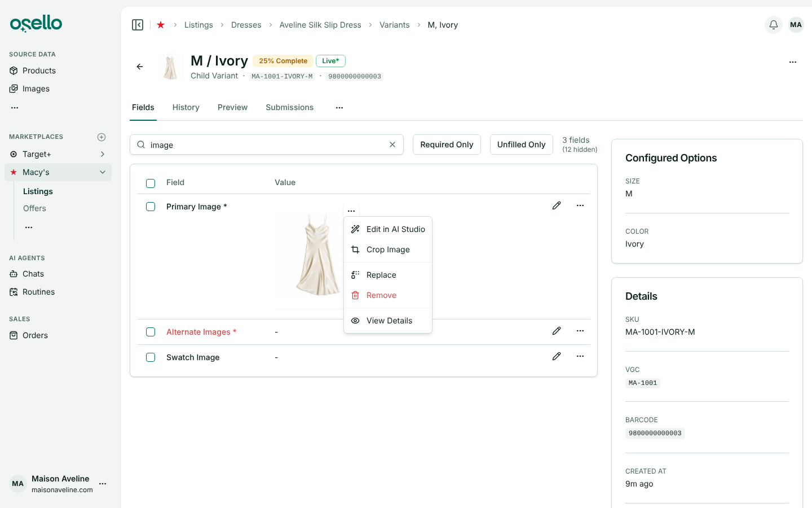Click the MA avatar at top right

point(796,25)
